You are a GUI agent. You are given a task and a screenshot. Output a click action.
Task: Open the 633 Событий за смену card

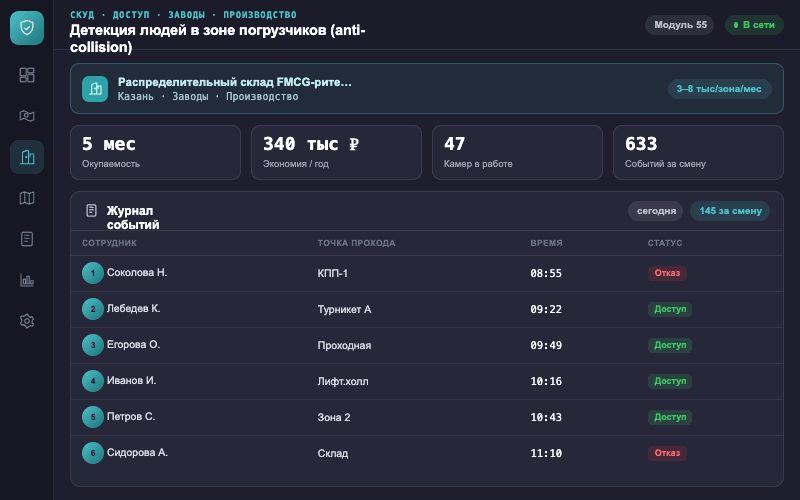(x=698, y=153)
